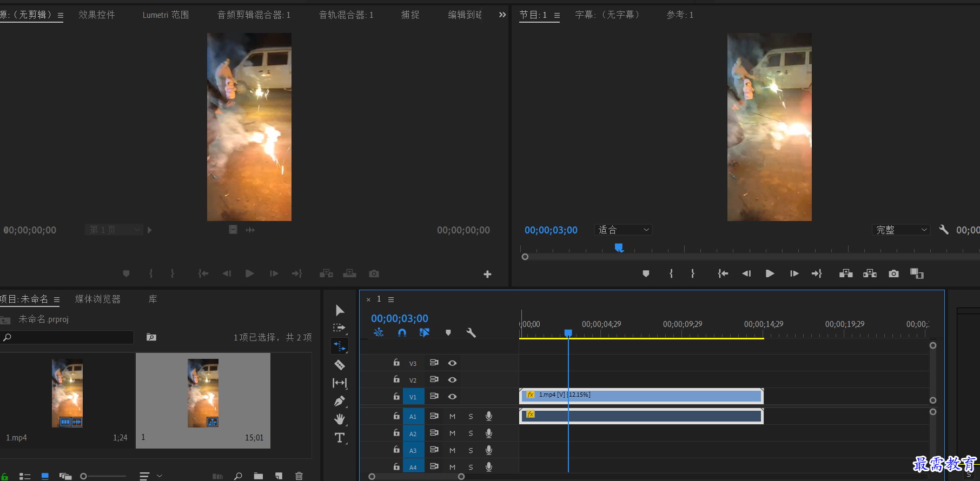Viewport: 980px width, 481px height.
Task: Click the new bin folder icon
Action: click(259, 476)
